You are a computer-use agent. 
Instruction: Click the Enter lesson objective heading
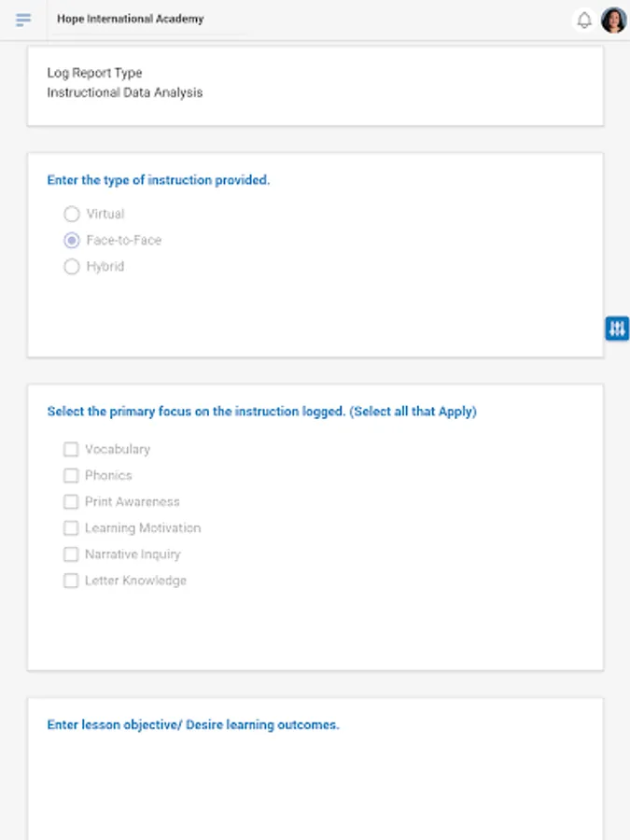(x=193, y=724)
